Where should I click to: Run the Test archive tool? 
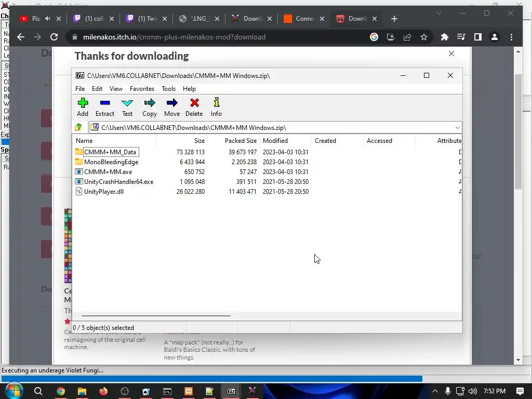pyautogui.click(x=127, y=107)
